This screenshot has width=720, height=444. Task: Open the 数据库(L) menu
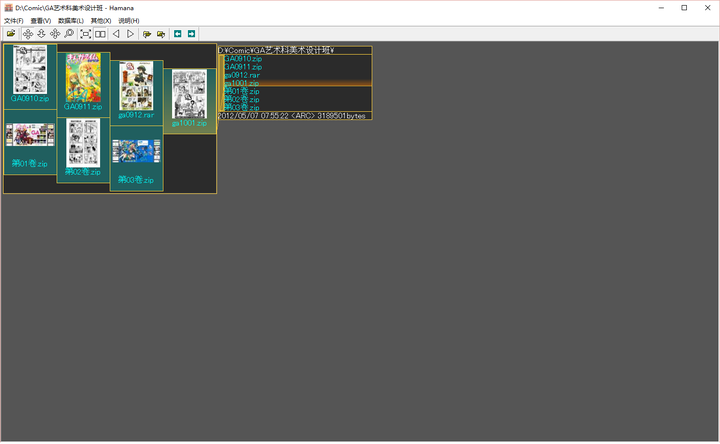(71, 21)
